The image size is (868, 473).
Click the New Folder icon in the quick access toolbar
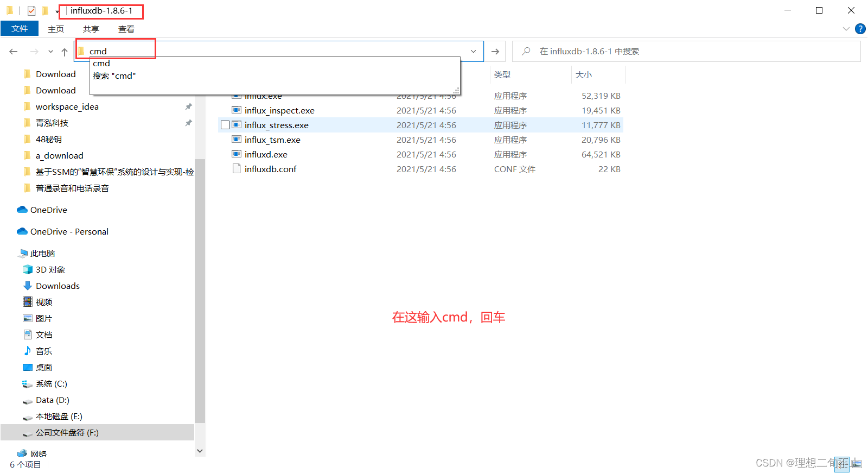(x=45, y=11)
